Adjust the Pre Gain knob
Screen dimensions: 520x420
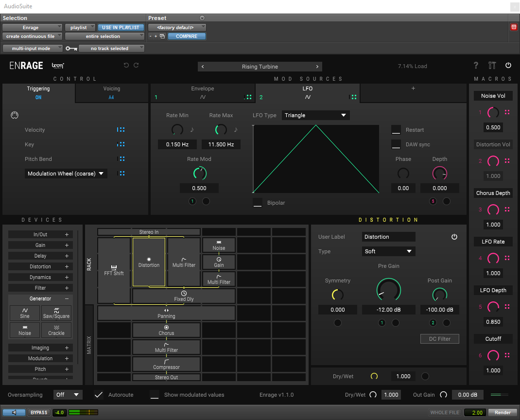389,290
